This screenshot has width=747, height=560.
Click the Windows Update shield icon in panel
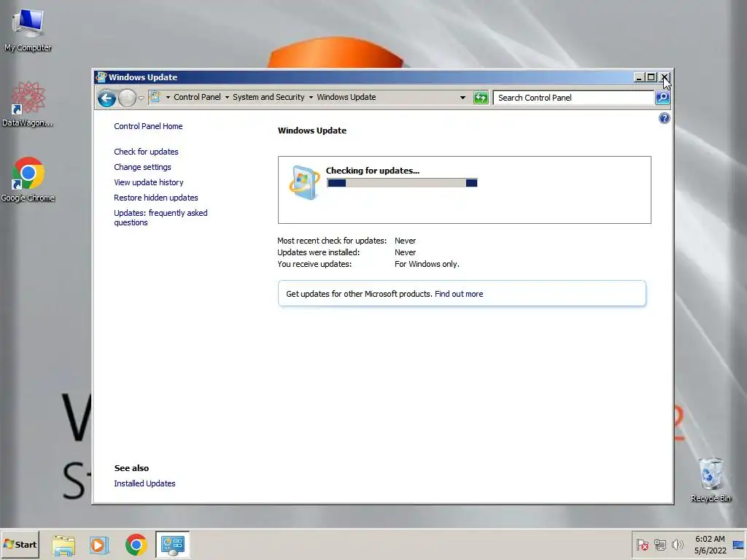304,182
